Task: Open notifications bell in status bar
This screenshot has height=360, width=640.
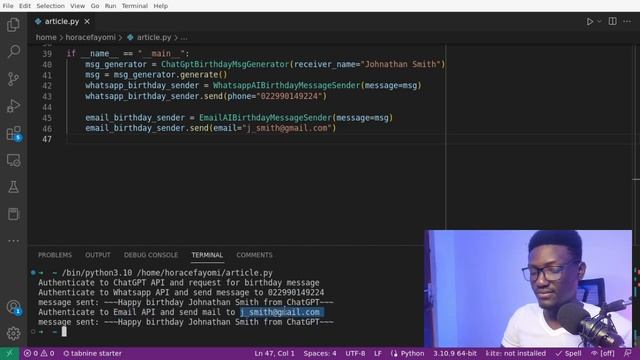Action: pyautogui.click(x=628, y=353)
